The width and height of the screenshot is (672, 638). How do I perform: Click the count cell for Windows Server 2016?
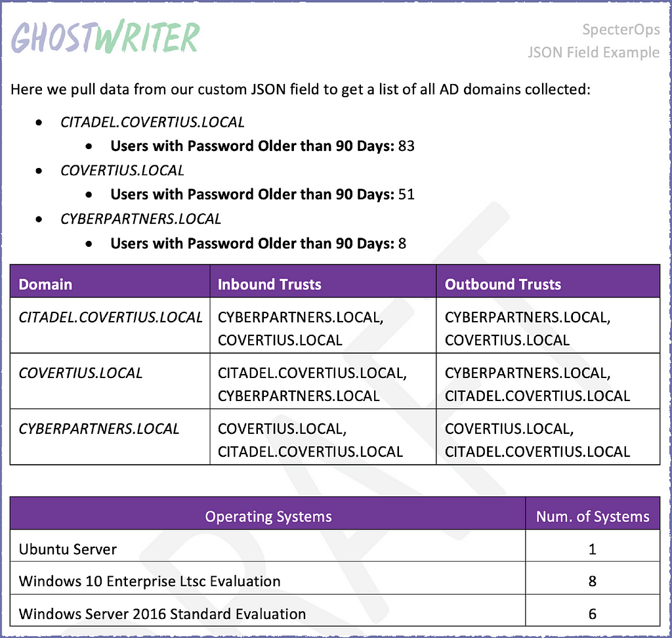click(593, 610)
